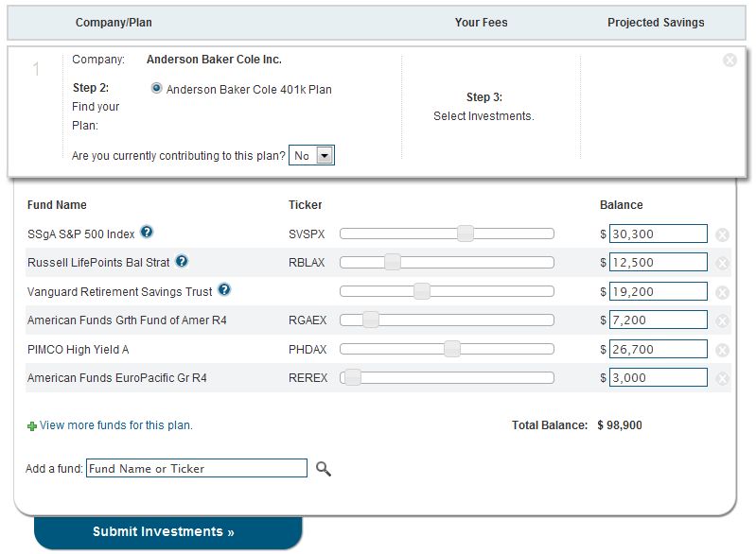The image size is (756, 554).
Task: Click the Projected Savings column header
Action: click(x=656, y=23)
